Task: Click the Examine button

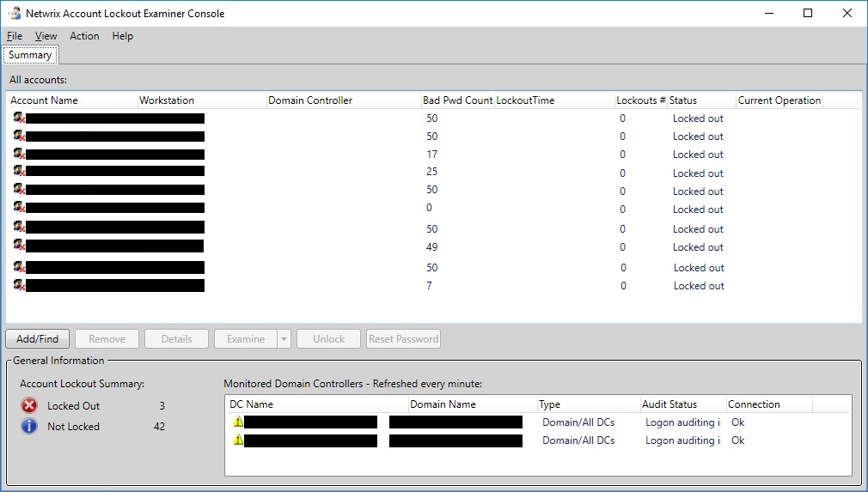Action: (246, 339)
